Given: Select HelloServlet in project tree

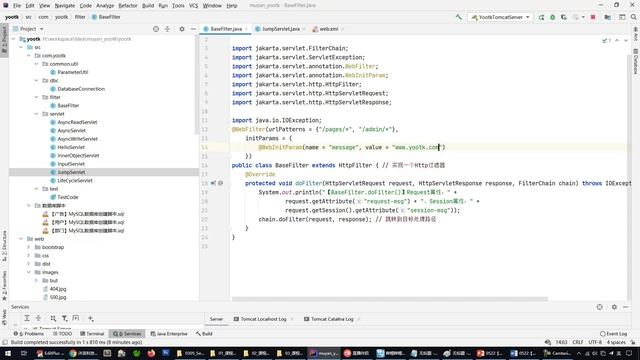Looking at the screenshot, I should (71, 147).
